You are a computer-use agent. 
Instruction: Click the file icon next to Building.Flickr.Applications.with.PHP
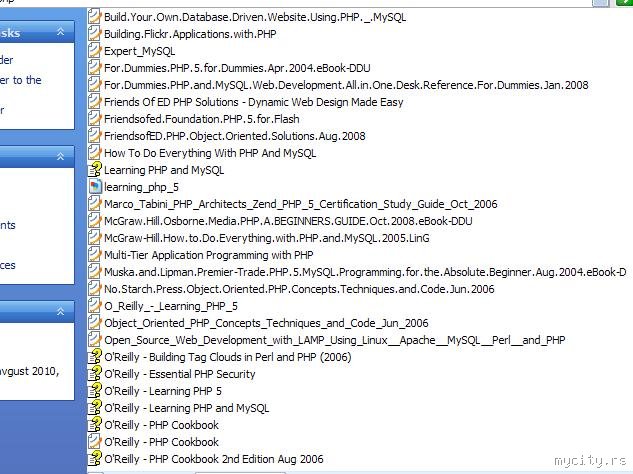point(94,34)
